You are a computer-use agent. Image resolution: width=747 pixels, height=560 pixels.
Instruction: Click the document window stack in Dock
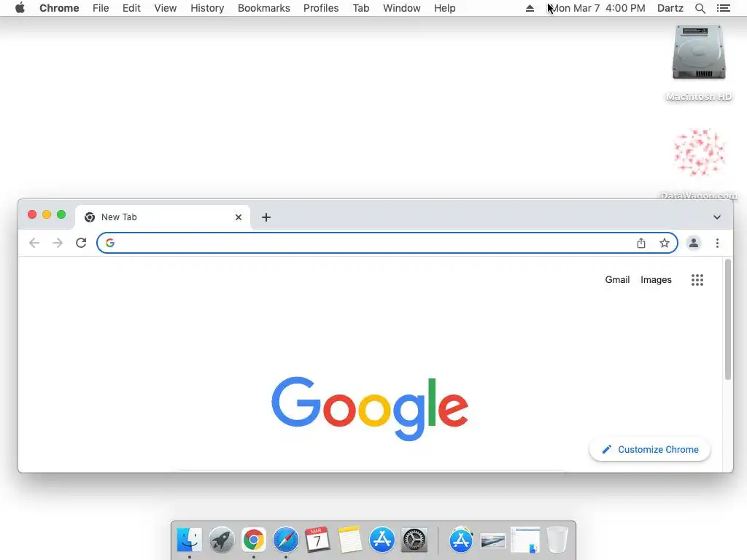click(x=525, y=540)
